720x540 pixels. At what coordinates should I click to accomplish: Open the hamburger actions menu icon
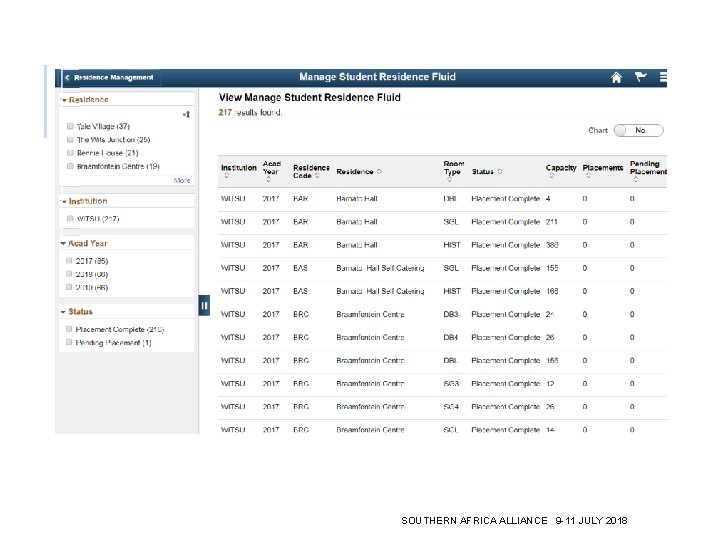[663, 77]
